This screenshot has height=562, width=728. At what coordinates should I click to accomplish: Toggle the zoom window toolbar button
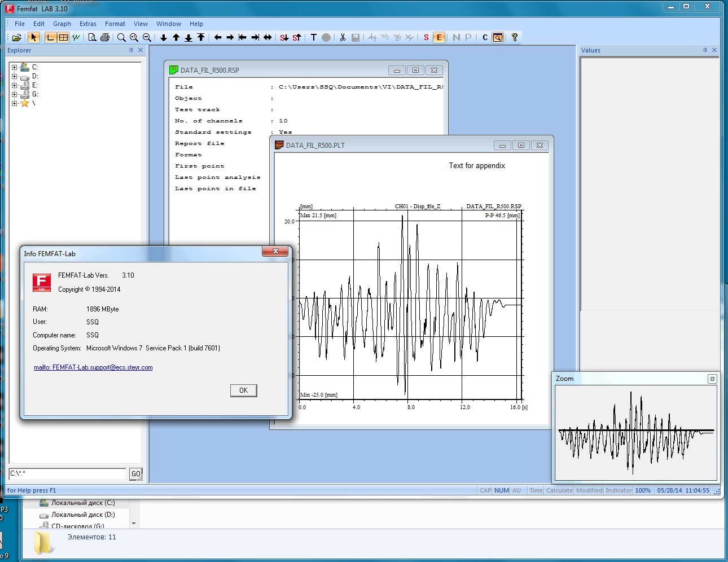click(x=498, y=38)
